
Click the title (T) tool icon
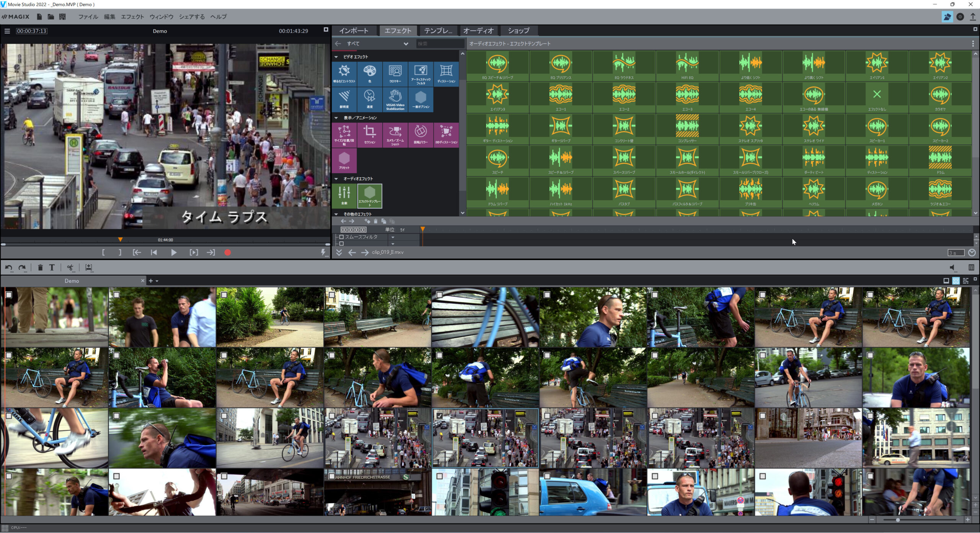click(x=52, y=267)
